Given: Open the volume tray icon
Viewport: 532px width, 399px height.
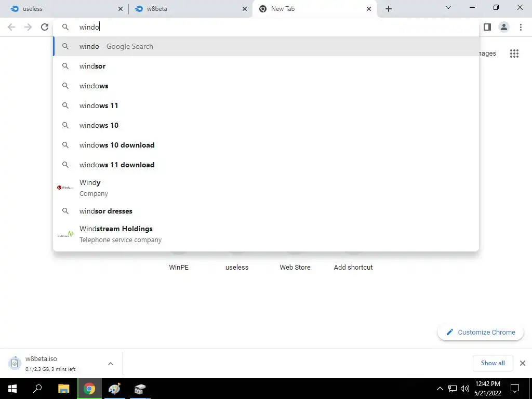Looking at the screenshot, I should tap(465, 389).
